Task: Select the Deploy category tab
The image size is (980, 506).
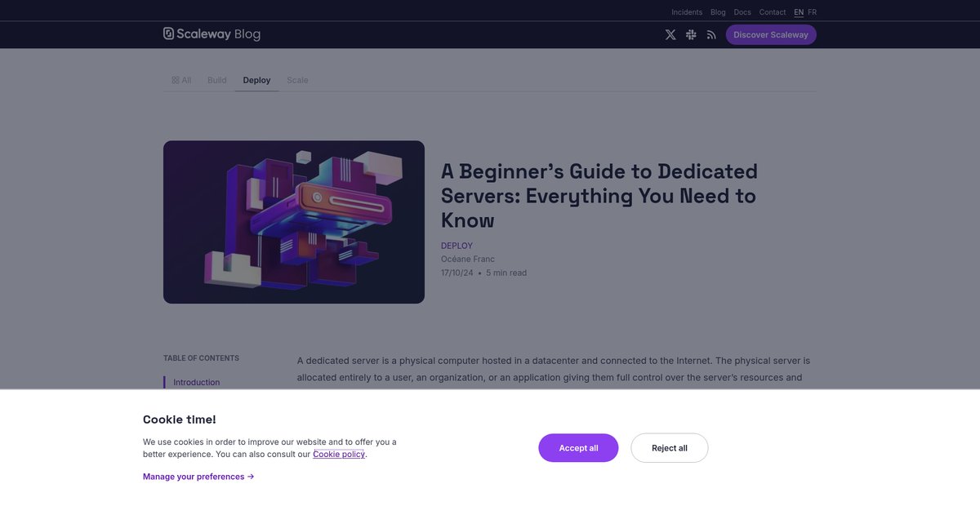Action: tap(256, 80)
